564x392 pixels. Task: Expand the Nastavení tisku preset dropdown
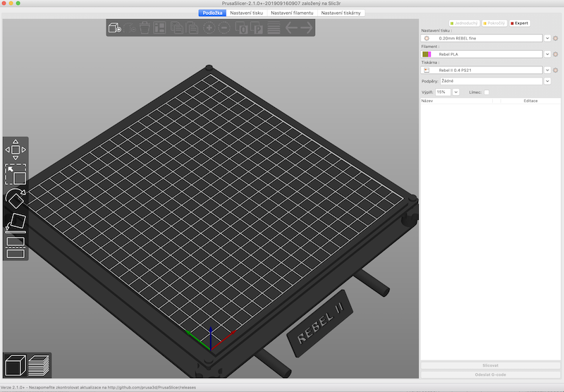(547, 38)
